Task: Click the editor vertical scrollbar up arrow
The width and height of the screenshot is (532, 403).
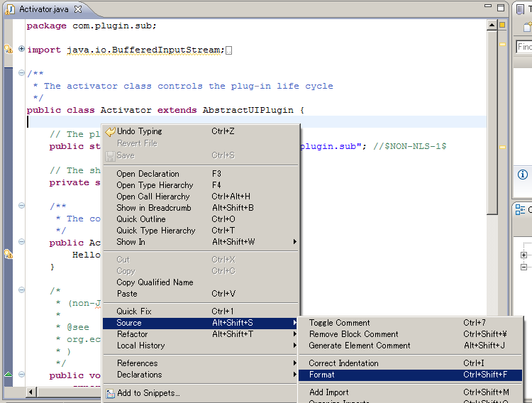Action: tap(492, 25)
